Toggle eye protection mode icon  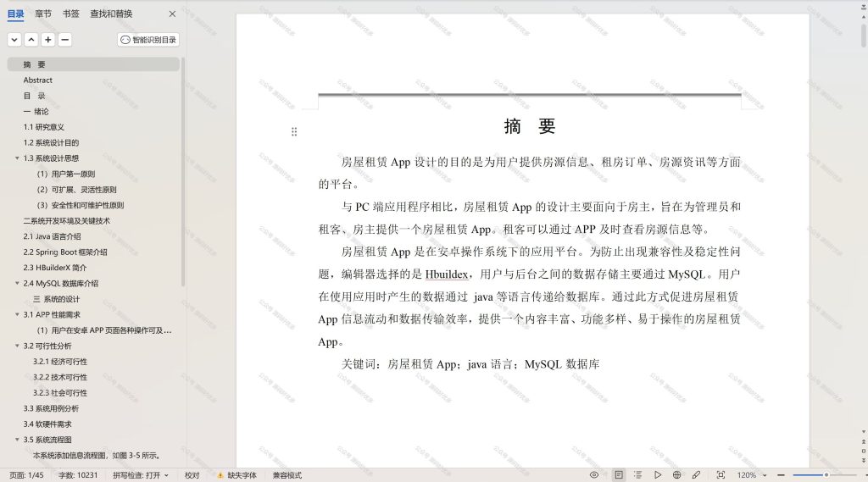tap(594, 475)
